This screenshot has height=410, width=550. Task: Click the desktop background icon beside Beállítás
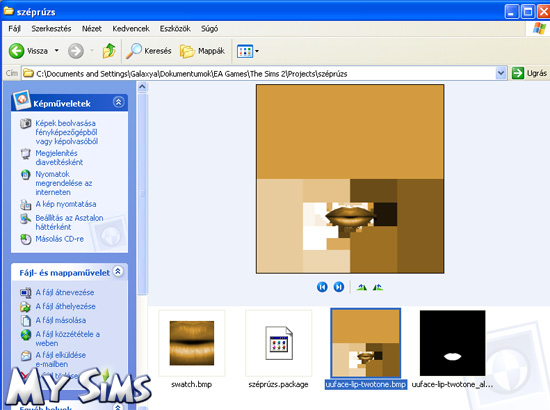pyautogui.click(x=25, y=219)
